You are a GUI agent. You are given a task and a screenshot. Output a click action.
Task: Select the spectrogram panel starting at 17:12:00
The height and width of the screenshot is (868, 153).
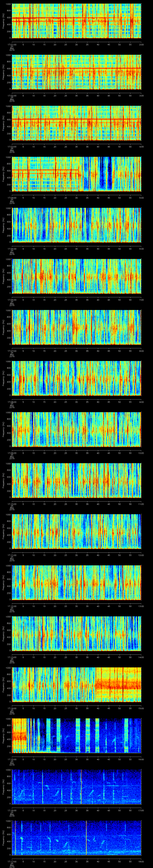pyautogui.click(x=76, y=582)
